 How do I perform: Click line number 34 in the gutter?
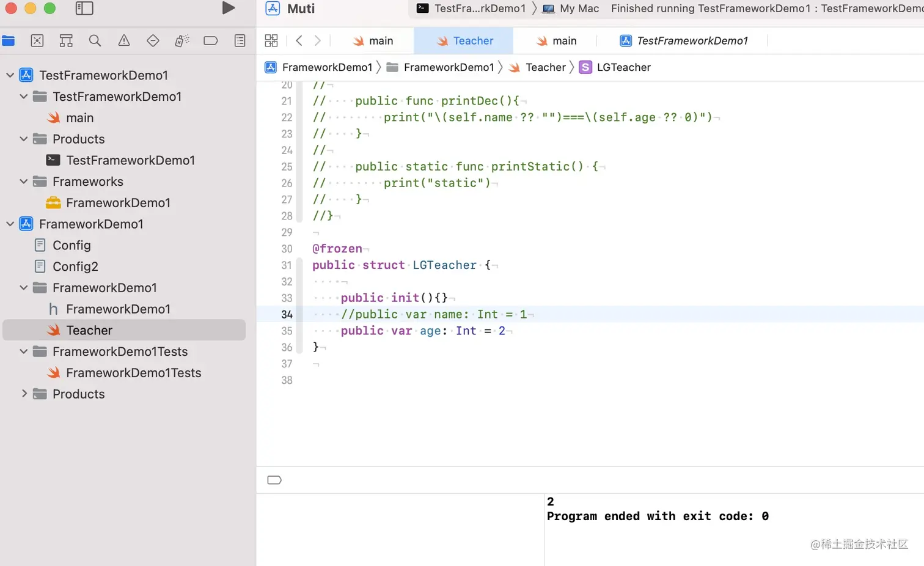click(287, 314)
